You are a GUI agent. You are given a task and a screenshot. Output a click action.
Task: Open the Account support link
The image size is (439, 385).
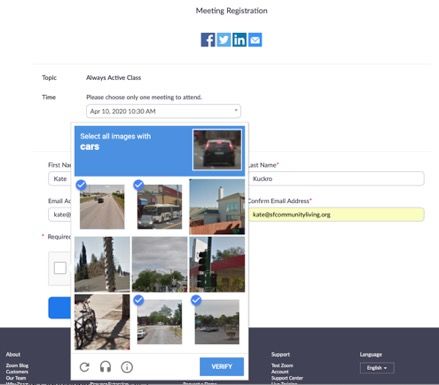[x=280, y=372]
